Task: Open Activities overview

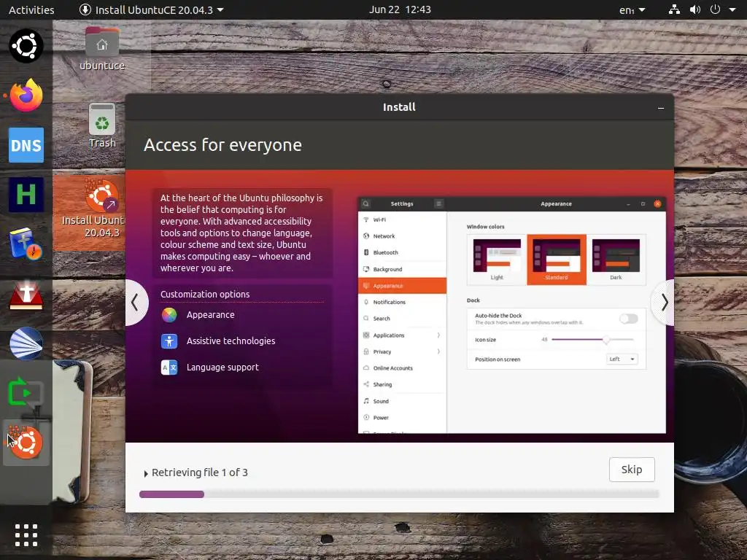Action: [31, 9]
